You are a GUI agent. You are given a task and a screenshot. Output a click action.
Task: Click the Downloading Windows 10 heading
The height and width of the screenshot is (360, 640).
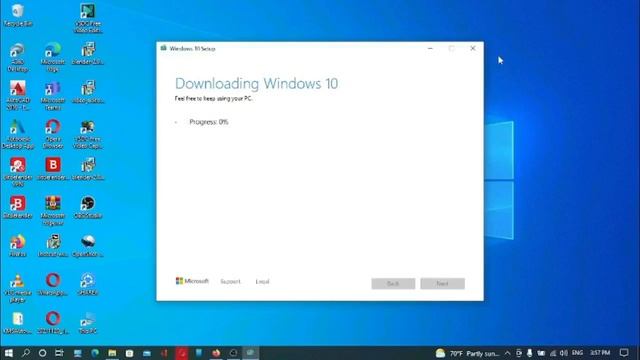pyautogui.click(x=256, y=84)
